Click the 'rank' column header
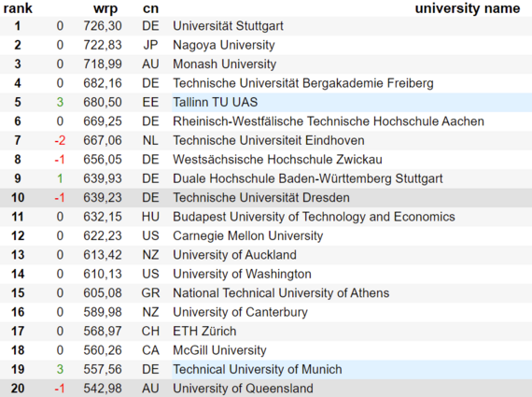This screenshot has height=397, width=532. [x=18, y=8]
